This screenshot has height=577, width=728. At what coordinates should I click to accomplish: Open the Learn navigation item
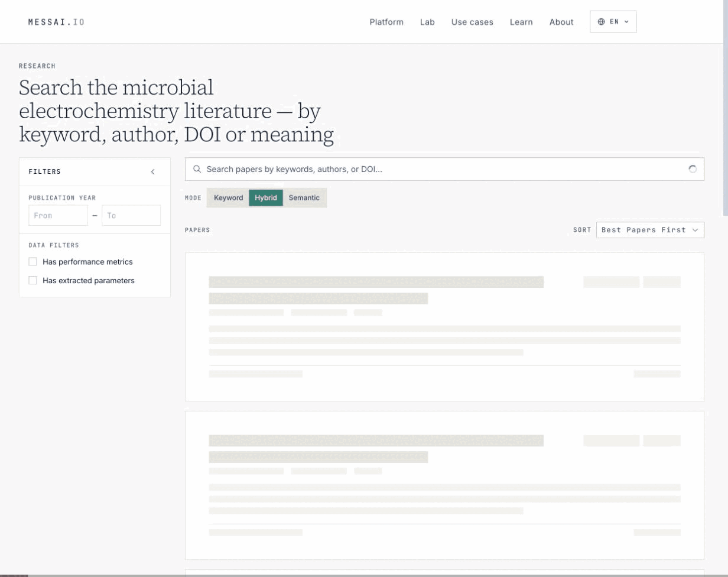point(521,22)
